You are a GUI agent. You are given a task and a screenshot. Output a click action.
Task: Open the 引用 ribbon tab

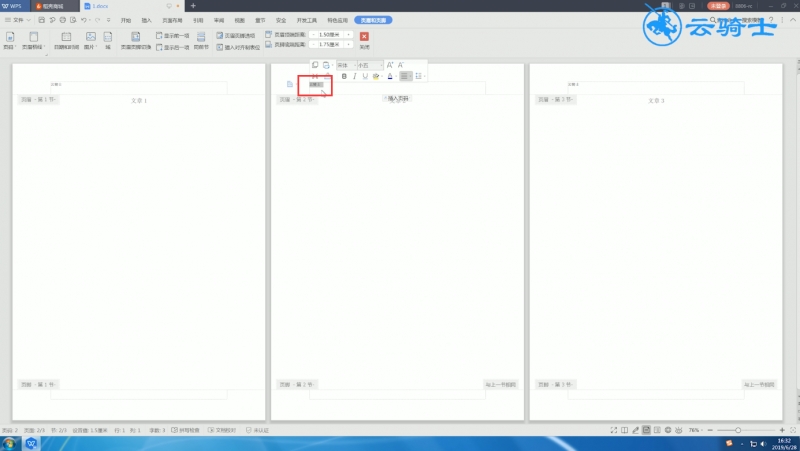click(x=198, y=20)
